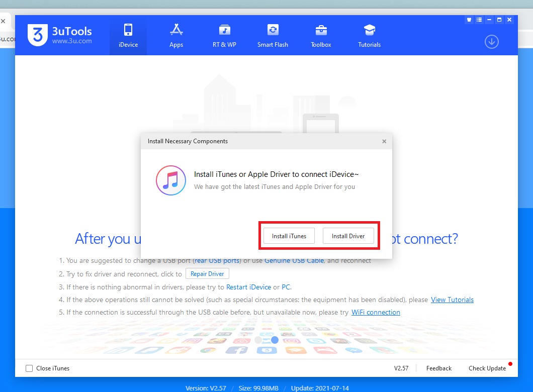Click Check Update in status bar

487,368
